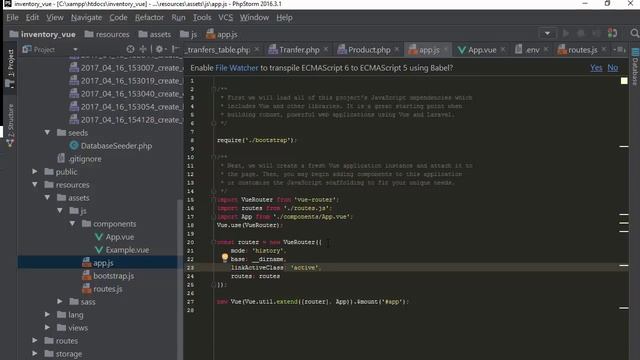The width and height of the screenshot is (640, 360).
Task: Click the Project tree vertical scrollbar
Action: click(180, 280)
